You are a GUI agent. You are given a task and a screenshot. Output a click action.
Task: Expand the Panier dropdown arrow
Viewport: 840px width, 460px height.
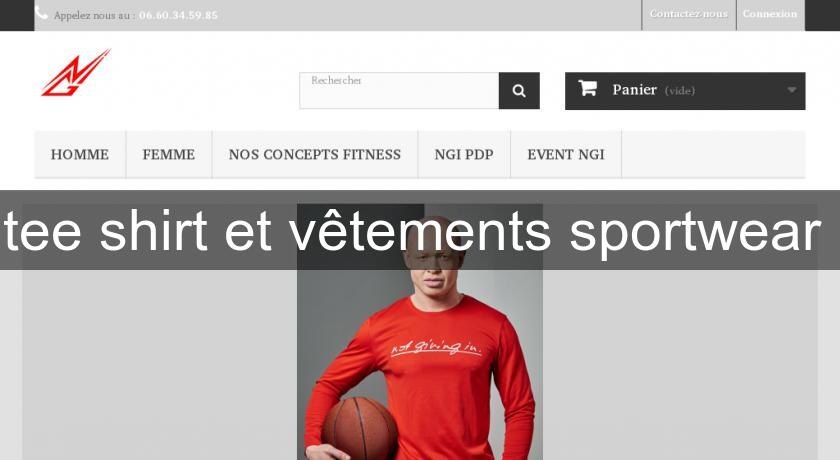click(791, 90)
